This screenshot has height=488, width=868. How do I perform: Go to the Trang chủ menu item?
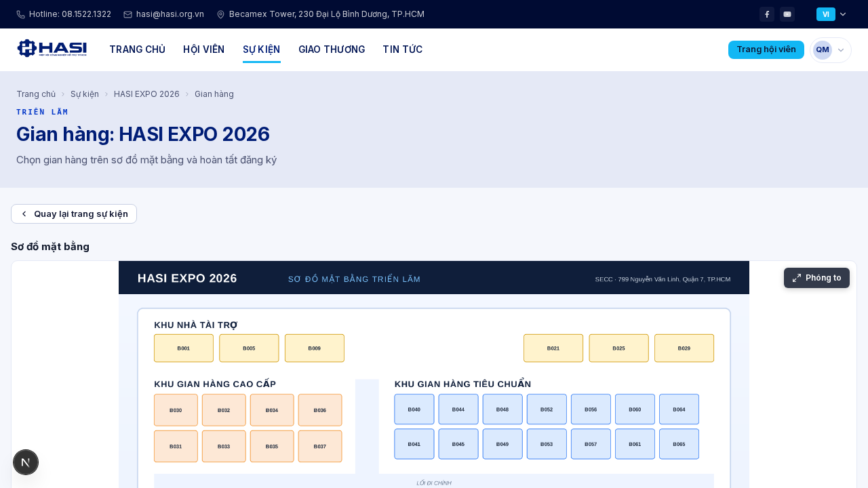[137, 49]
